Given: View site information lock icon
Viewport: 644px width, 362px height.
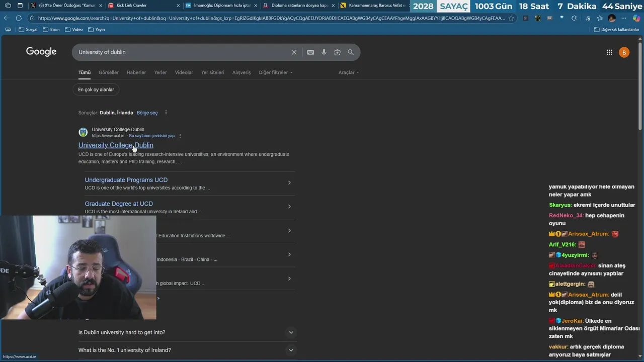Looking at the screenshot, I should 32,18.
